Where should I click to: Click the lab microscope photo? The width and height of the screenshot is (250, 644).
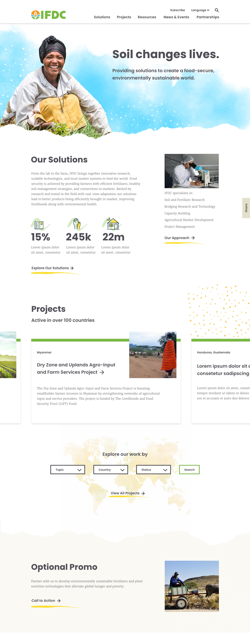pos(191,171)
